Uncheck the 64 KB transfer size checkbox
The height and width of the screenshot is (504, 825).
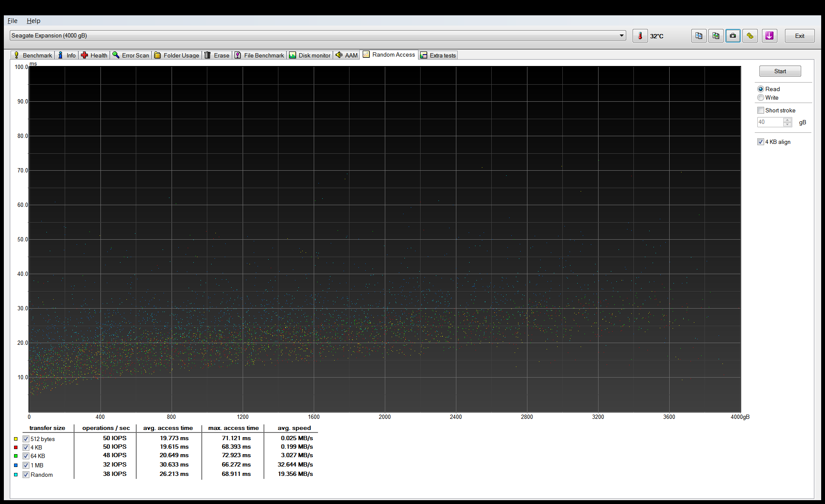(26, 456)
